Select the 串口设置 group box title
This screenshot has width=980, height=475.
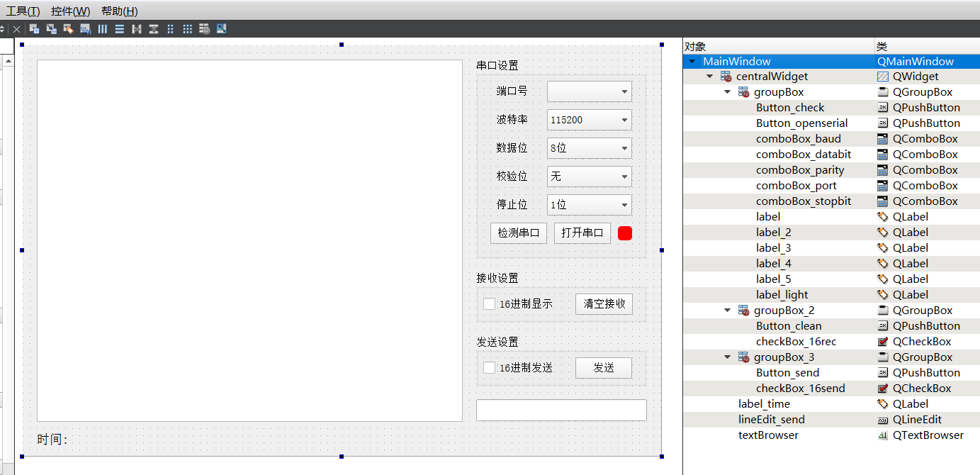point(497,66)
